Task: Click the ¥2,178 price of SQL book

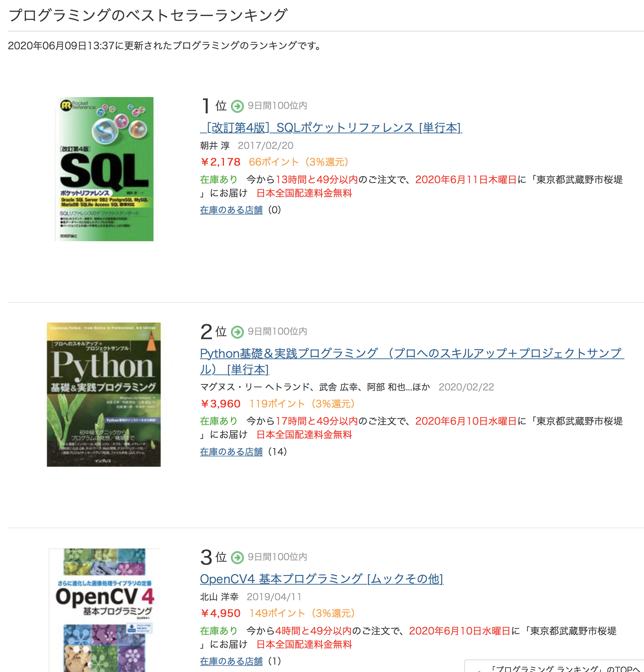Action: [x=220, y=162]
